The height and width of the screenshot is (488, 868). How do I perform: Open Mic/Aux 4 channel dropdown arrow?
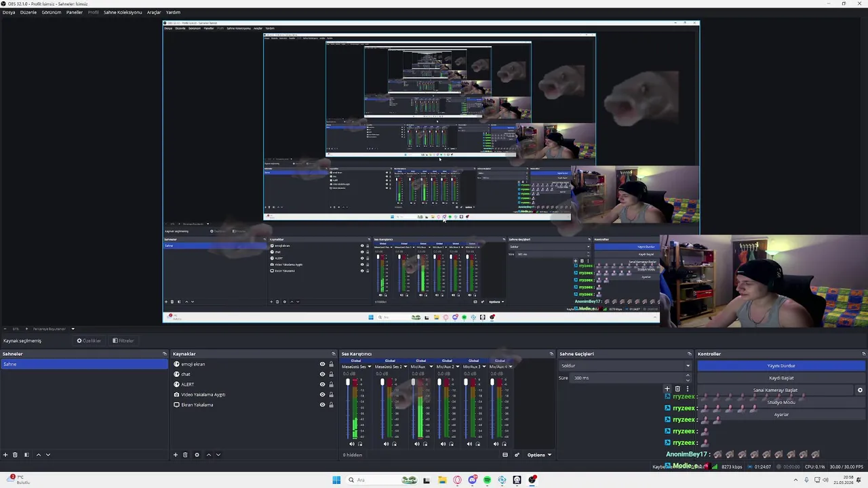click(x=510, y=367)
